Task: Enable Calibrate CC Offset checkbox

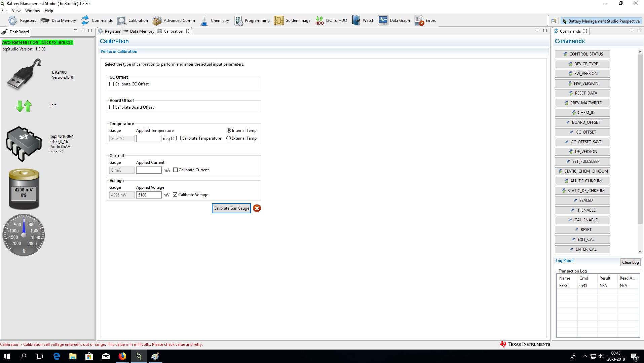Action: click(112, 84)
